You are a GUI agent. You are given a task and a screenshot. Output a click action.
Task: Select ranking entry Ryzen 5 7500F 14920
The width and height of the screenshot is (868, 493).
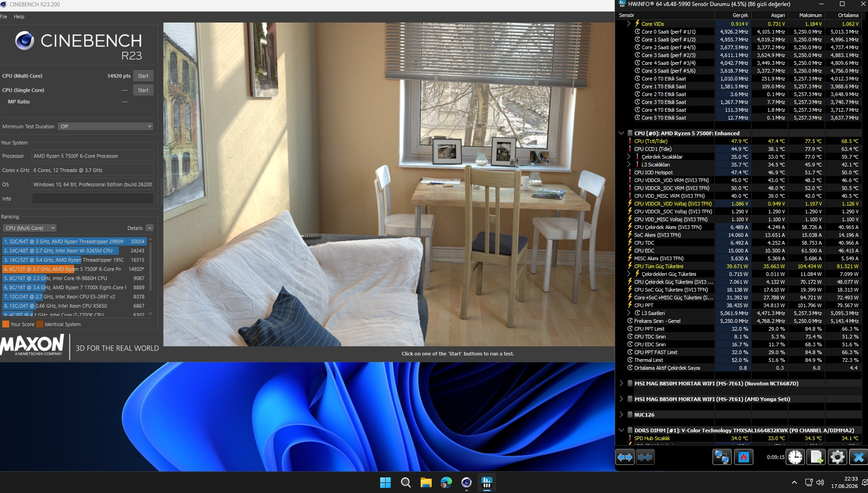(74, 269)
